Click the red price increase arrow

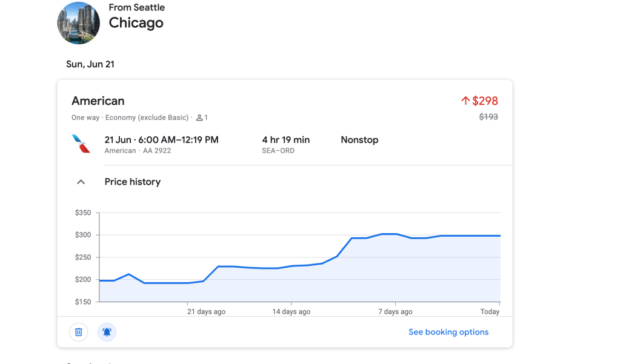coord(465,101)
